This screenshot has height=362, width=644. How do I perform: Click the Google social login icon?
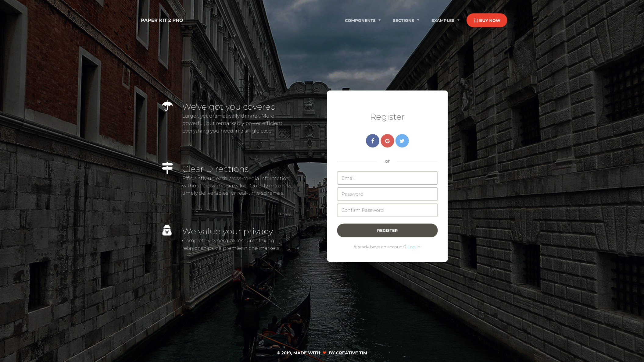388,140
